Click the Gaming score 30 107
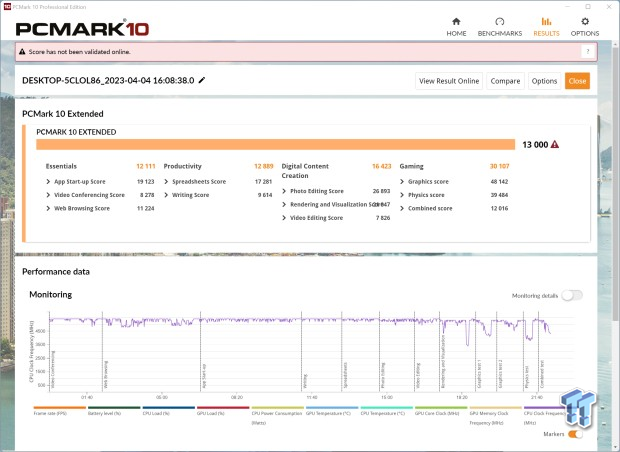620x452 pixels. click(499, 166)
